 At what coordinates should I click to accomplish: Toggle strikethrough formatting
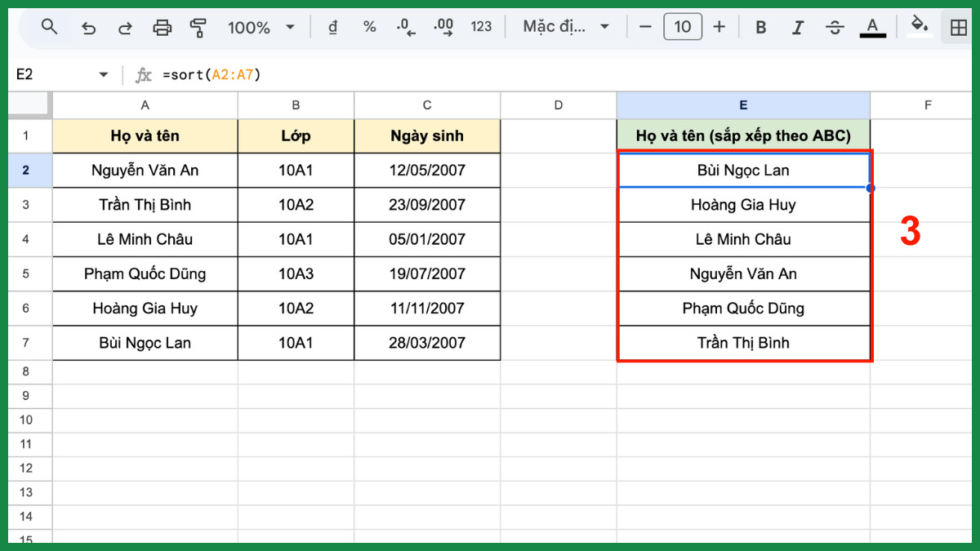tap(835, 28)
